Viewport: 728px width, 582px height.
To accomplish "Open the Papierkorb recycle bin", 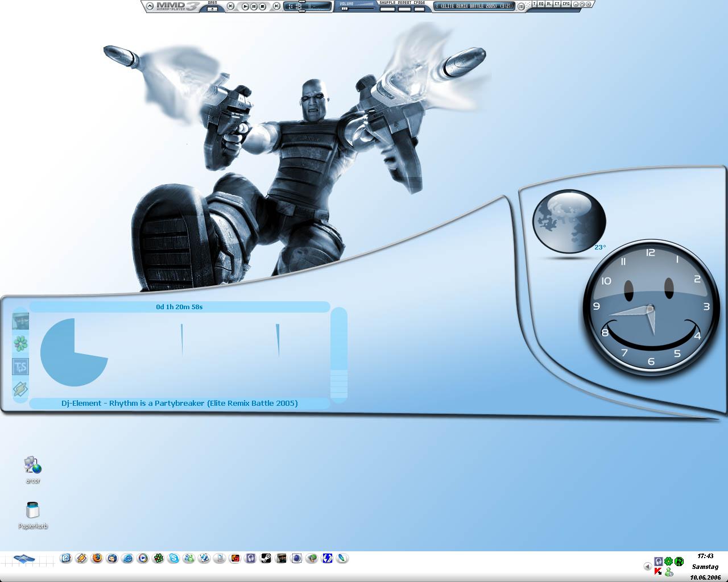I will tap(33, 516).
